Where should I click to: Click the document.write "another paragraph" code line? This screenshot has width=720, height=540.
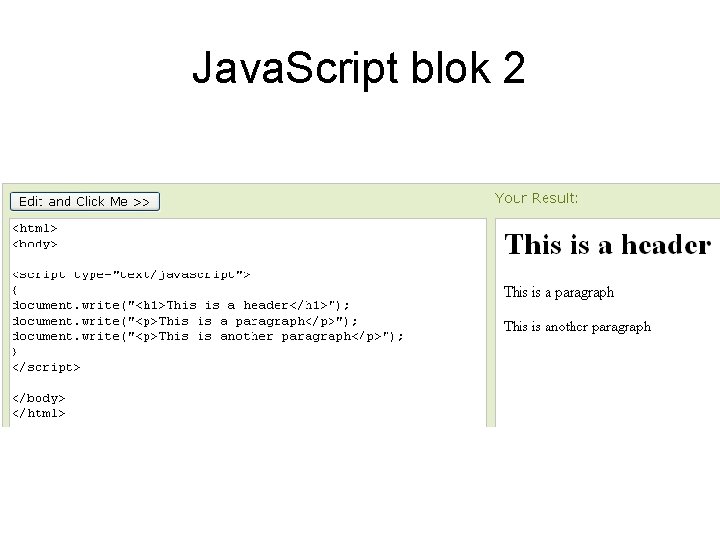coord(208,336)
